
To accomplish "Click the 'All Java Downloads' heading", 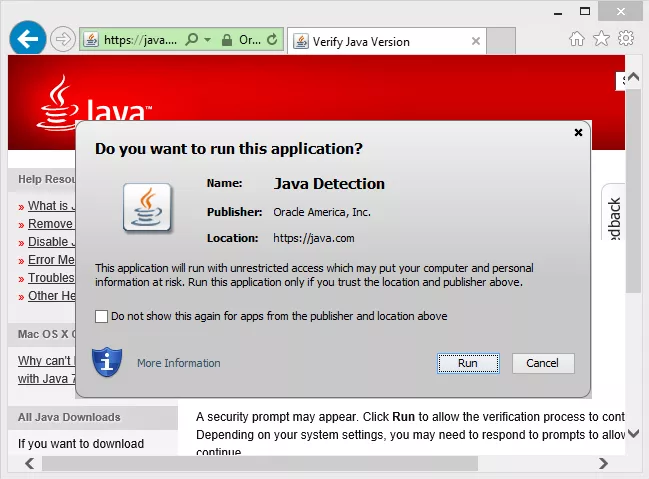I will (x=69, y=417).
